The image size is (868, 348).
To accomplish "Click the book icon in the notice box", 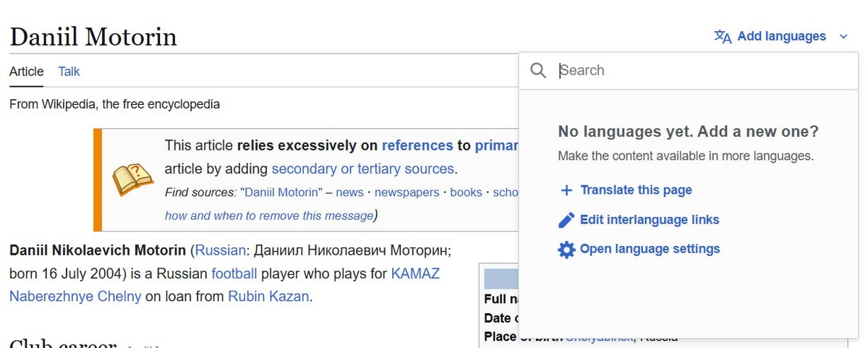I will point(133,179).
